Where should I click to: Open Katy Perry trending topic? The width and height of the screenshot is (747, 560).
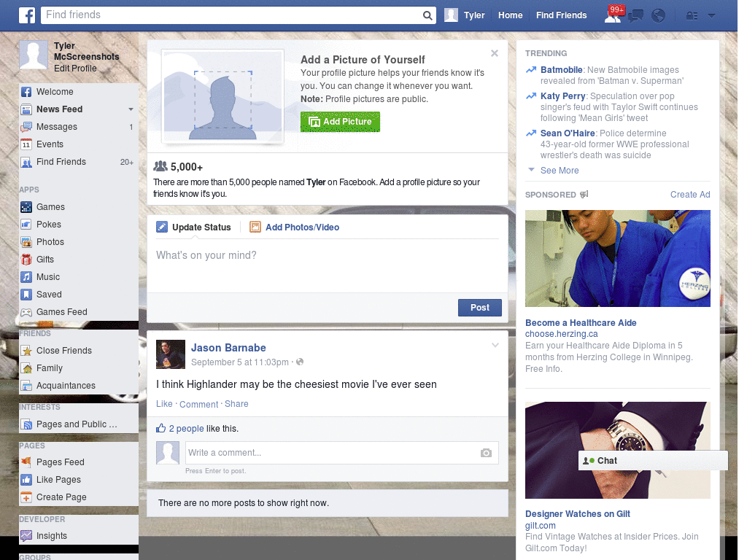click(x=562, y=96)
